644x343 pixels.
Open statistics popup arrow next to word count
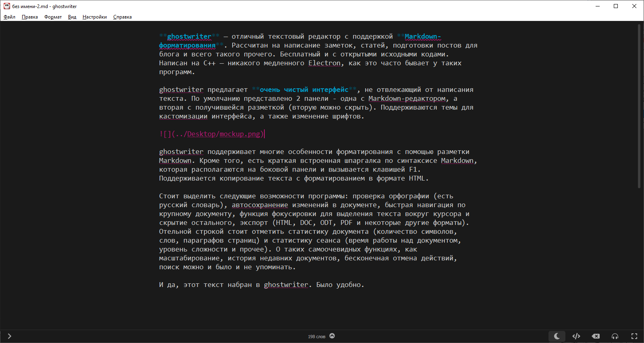(332, 336)
